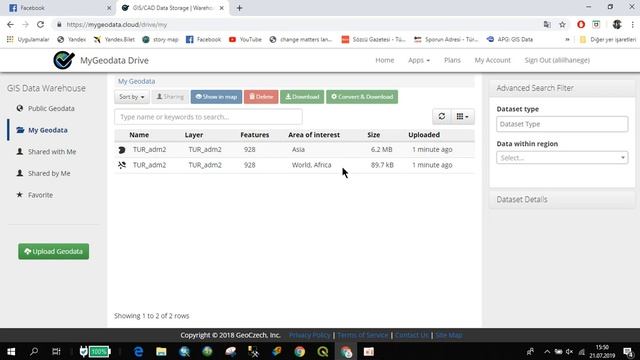
Task: Sort by Area of interest column
Action: click(314, 135)
